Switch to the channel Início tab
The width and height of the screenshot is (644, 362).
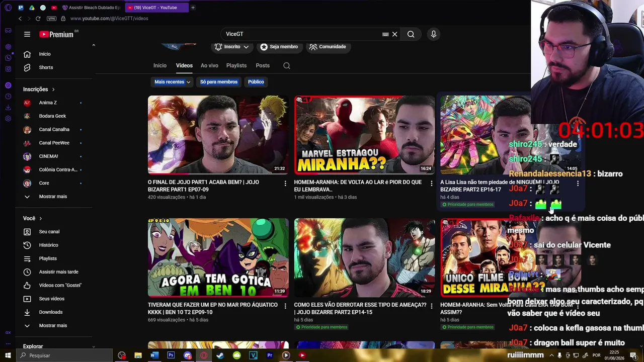[x=160, y=66]
